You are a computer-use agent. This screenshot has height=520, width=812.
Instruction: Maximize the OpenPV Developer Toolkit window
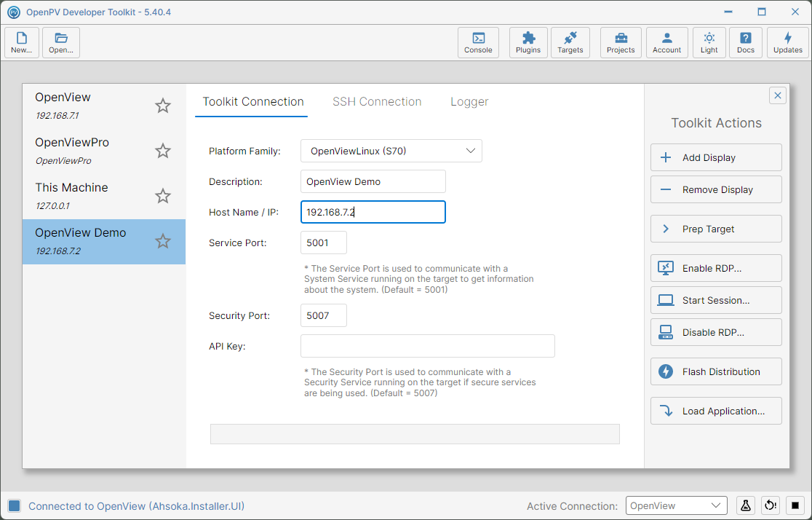click(762, 12)
